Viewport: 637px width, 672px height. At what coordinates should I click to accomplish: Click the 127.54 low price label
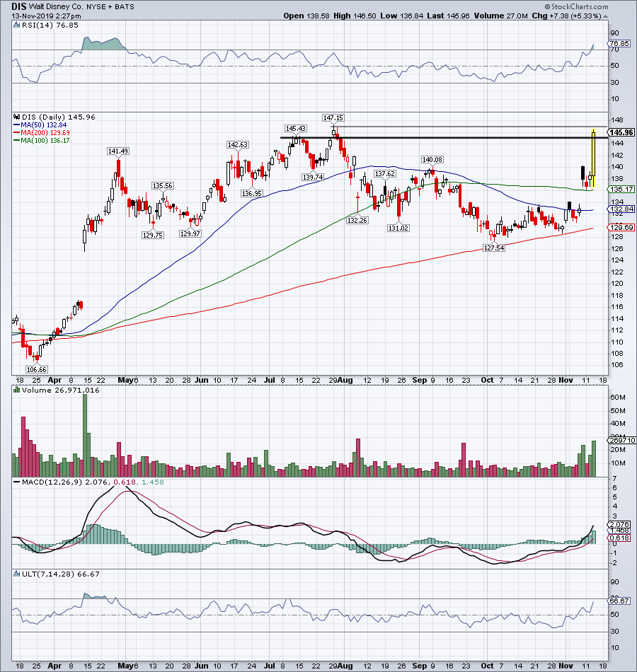[x=494, y=248]
